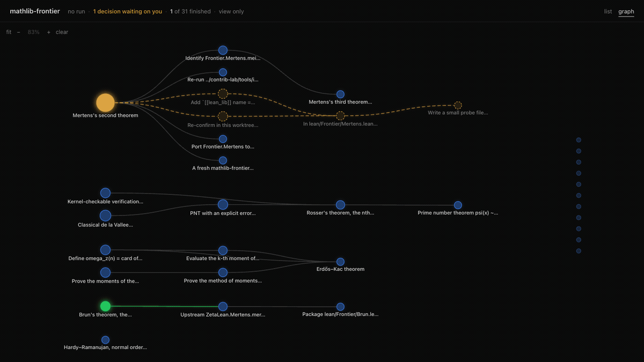Click the Upstream ZetaLean.Mertens node
This screenshot has height=362, width=644.
[x=223, y=306]
